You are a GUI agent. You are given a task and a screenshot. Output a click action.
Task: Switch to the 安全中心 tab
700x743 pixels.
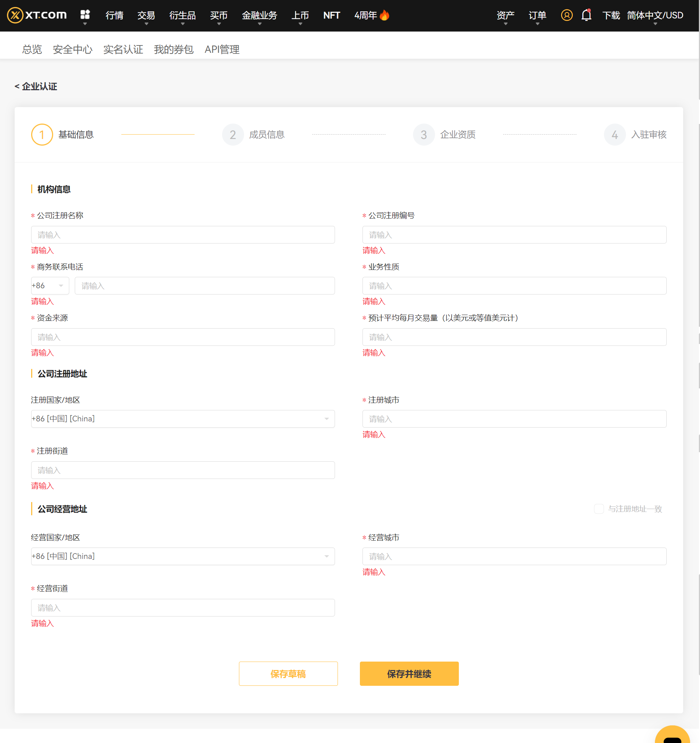click(x=73, y=50)
